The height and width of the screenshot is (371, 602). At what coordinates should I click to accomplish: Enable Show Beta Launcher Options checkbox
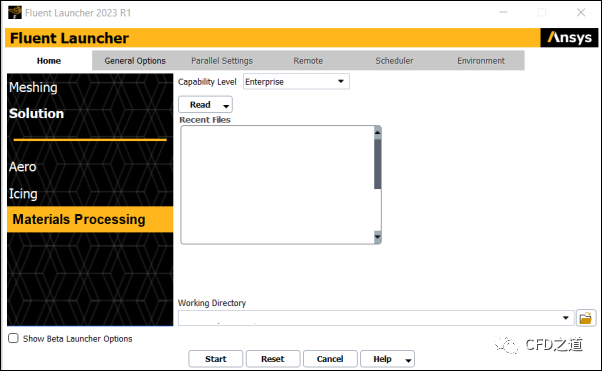click(13, 338)
